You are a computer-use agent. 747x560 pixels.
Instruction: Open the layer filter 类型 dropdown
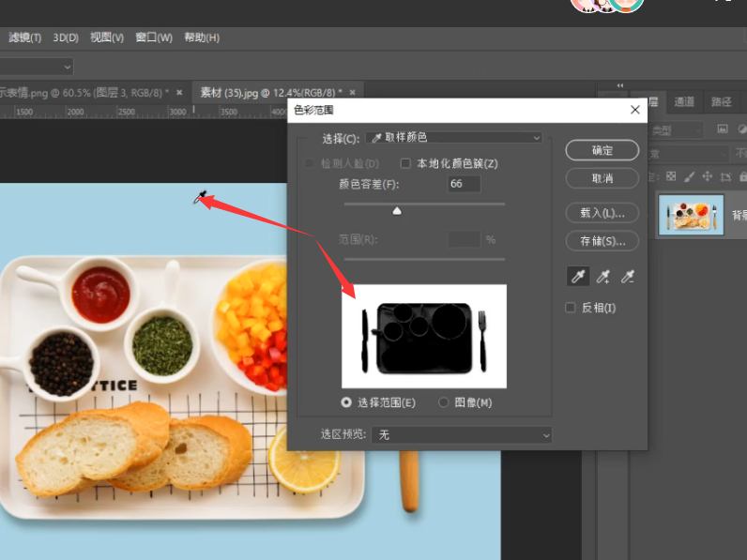(676, 129)
